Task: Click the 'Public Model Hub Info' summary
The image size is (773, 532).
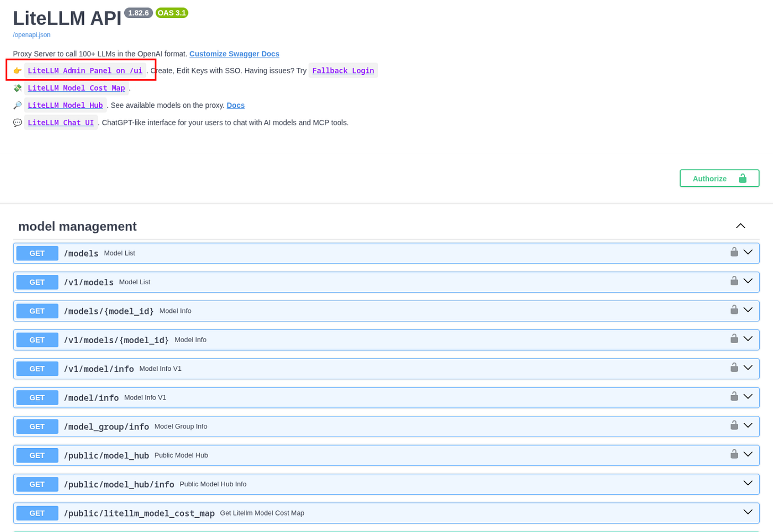Action: click(x=213, y=484)
